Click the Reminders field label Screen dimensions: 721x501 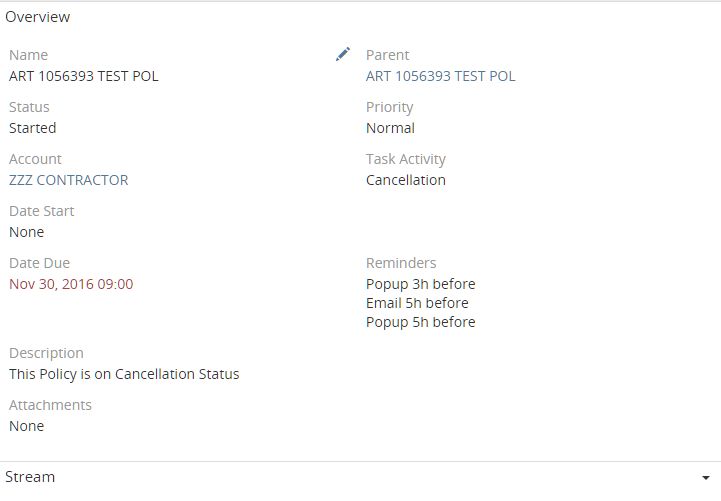click(x=400, y=263)
